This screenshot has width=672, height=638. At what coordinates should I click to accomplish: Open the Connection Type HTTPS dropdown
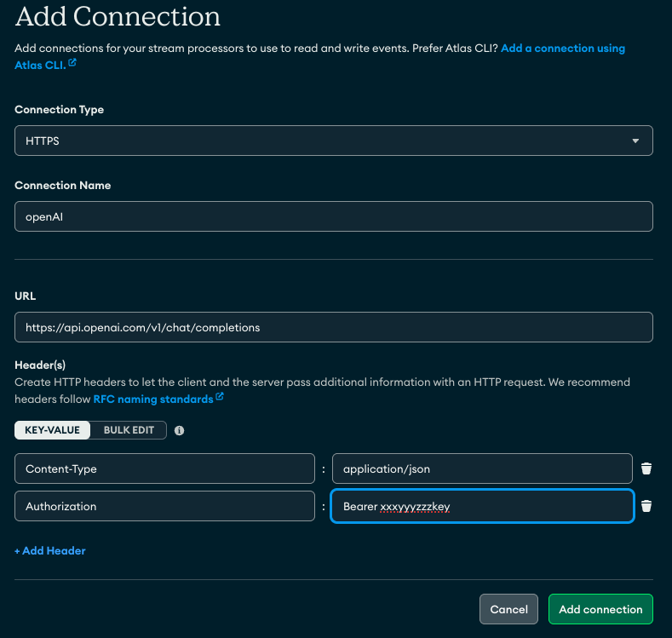click(x=333, y=141)
